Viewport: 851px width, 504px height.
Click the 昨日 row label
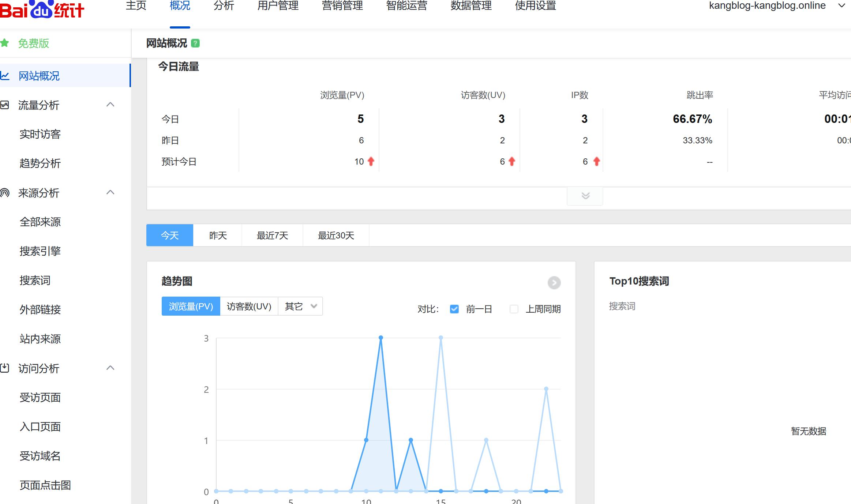click(170, 140)
